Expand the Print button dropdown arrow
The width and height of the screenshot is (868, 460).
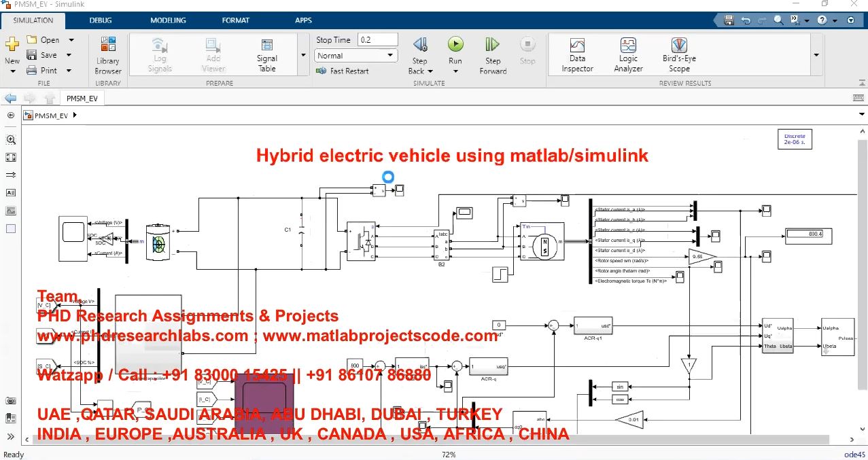69,70
